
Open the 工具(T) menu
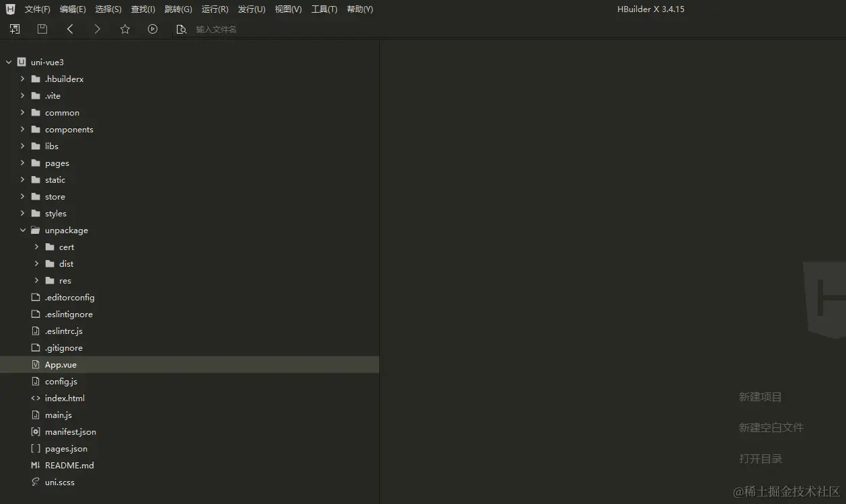click(324, 9)
